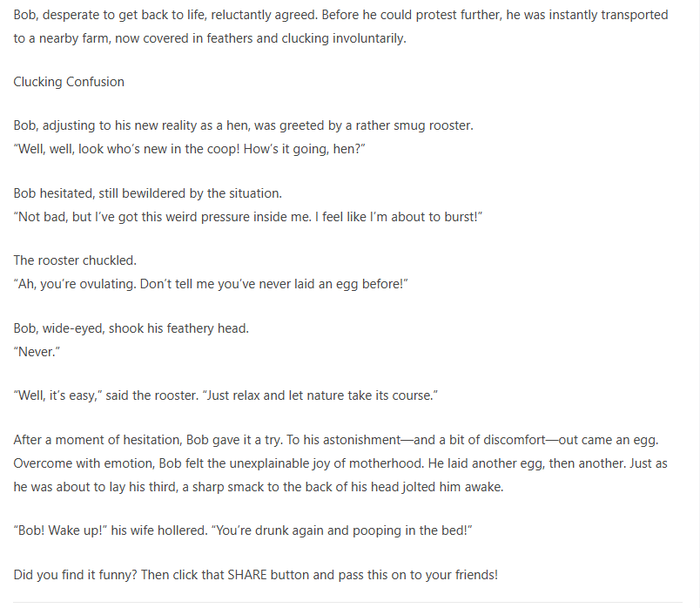Click the line "Bob hesitated, still bewildered"

(x=147, y=193)
